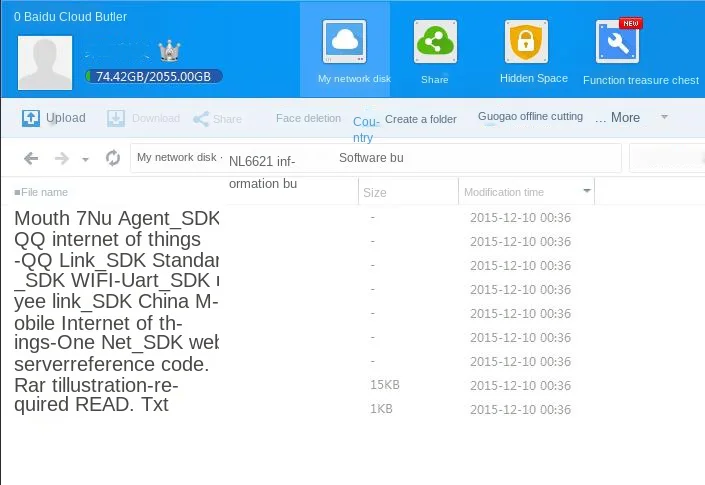The height and width of the screenshot is (485, 705).
Task: Click the NL6621 information breadcrumb
Action: 263,172
